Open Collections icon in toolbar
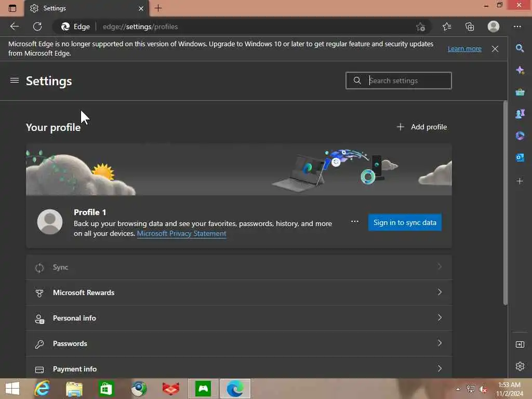Screen dimensions: 532x399 pos(470,26)
